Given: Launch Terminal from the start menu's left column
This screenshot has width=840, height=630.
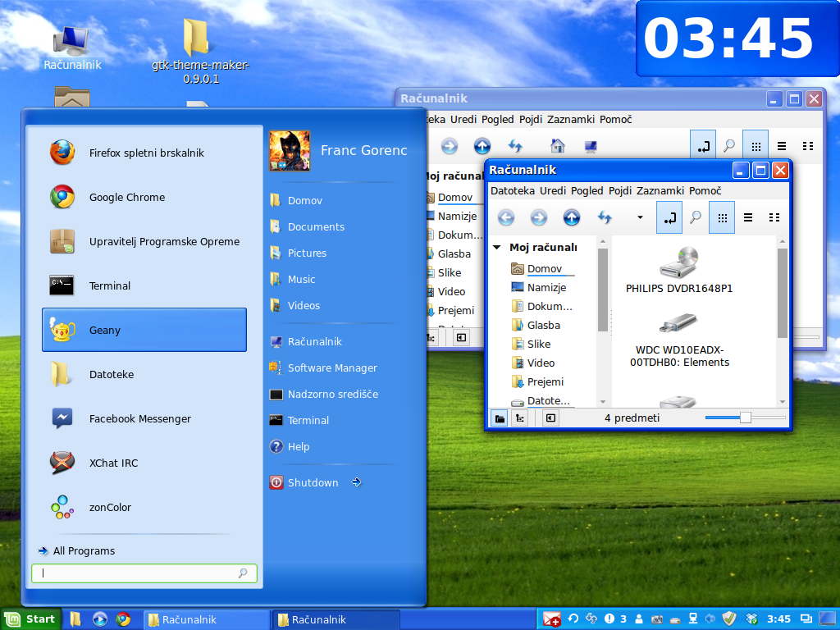Looking at the screenshot, I should coord(144,285).
